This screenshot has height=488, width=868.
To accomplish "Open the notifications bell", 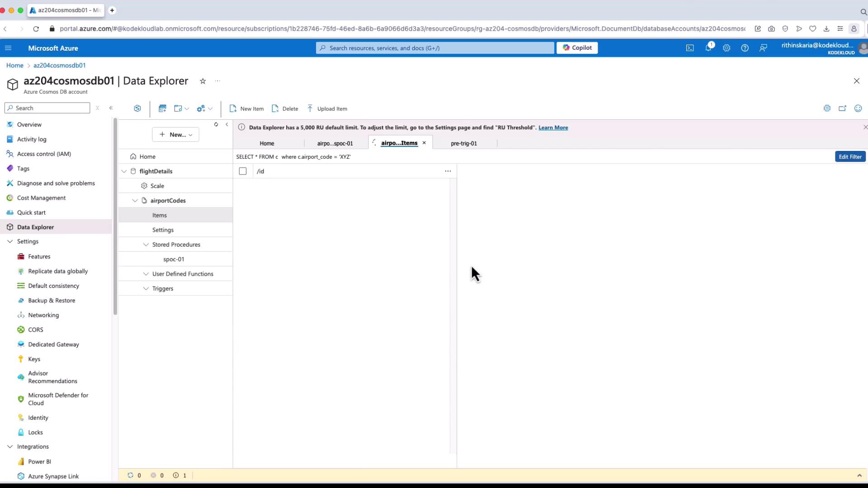I will 708,48.
